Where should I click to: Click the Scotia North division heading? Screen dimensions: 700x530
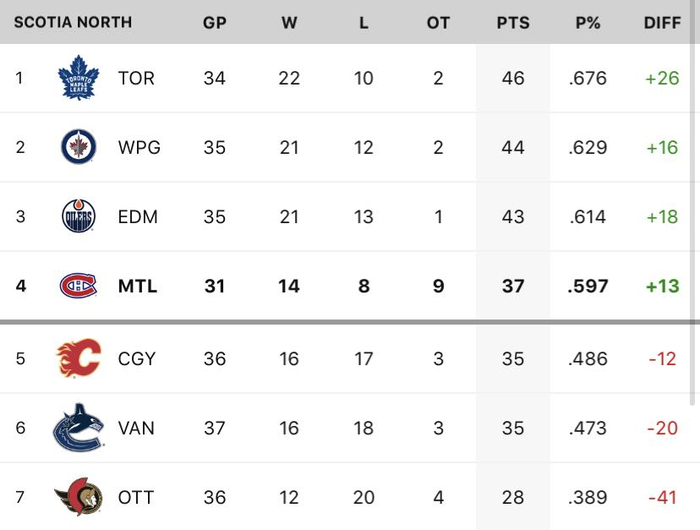[x=72, y=22]
